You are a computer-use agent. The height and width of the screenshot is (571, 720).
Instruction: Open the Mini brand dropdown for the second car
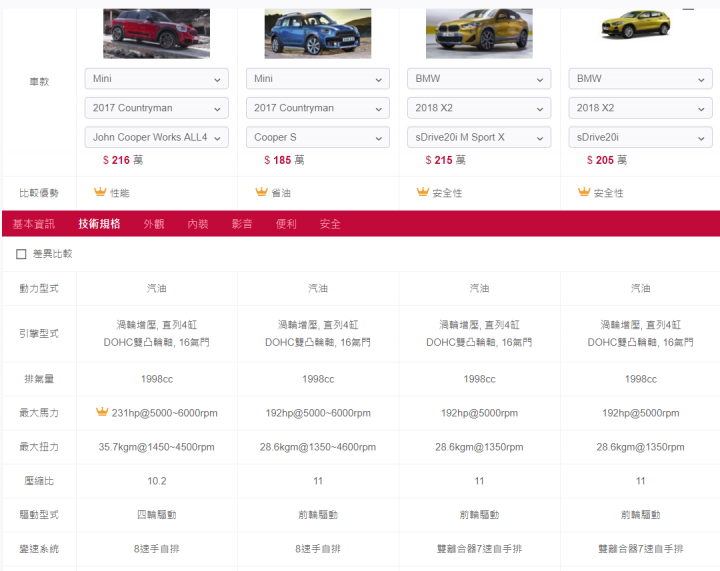click(318, 78)
